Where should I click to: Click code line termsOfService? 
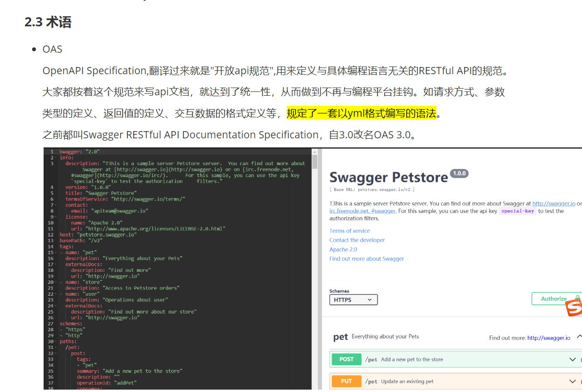coord(126,199)
